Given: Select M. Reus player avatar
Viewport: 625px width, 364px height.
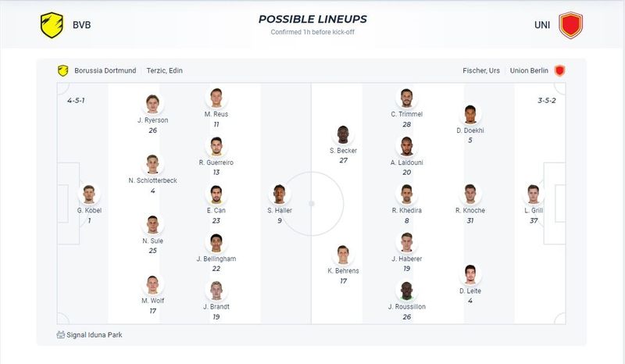Looking at the screenshot, I should tap(216, 98).
